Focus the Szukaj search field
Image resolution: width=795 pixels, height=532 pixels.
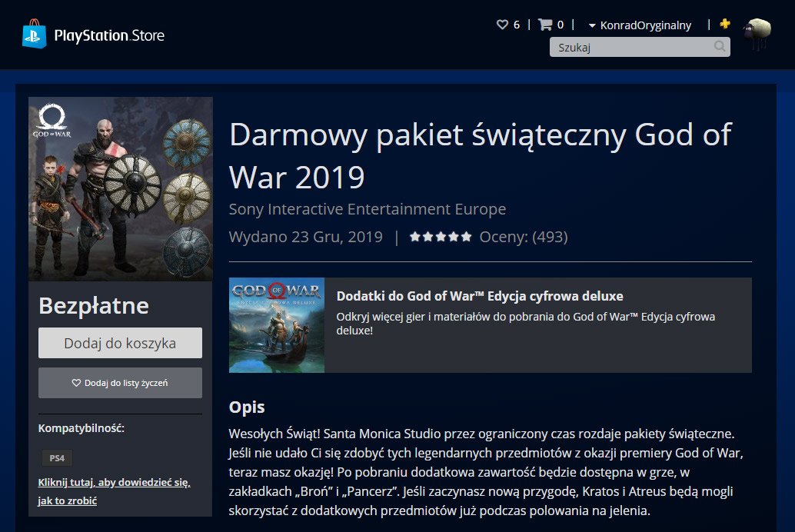click(x=640, y=47)
